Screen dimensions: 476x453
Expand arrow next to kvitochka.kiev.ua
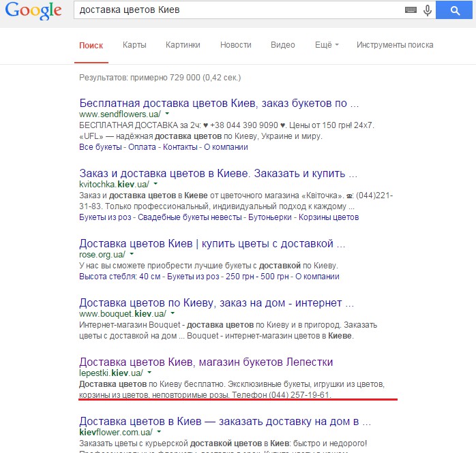pyautogui.click(x=155, y=184)
